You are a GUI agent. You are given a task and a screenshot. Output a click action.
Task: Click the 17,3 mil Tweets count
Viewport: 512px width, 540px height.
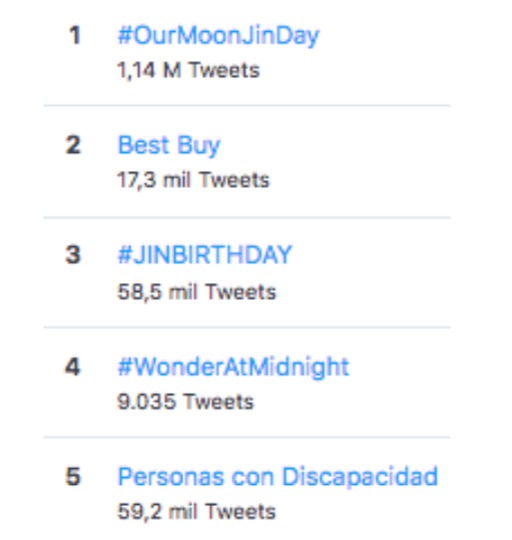tap(193, 180)
